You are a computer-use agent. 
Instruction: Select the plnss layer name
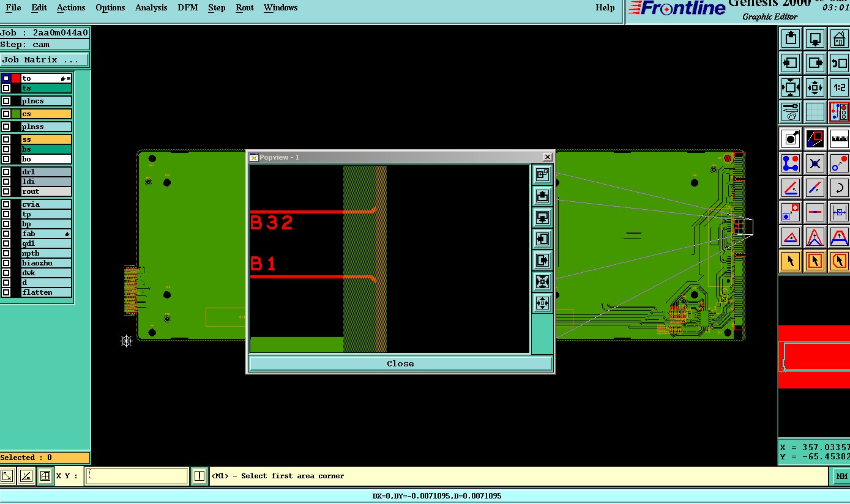(47, 127)
